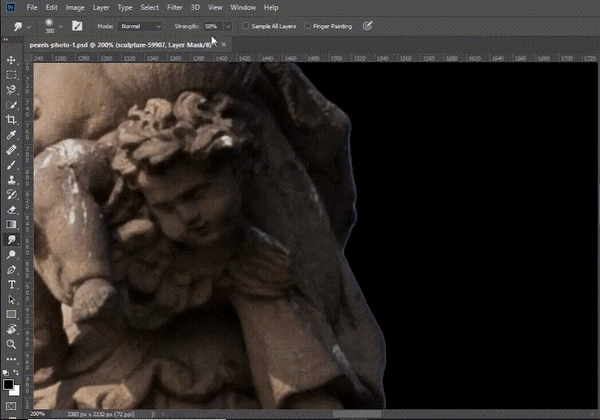The image size is (600, 420).
Task: Select the Eyedropper tool
Action: point(11,134)
